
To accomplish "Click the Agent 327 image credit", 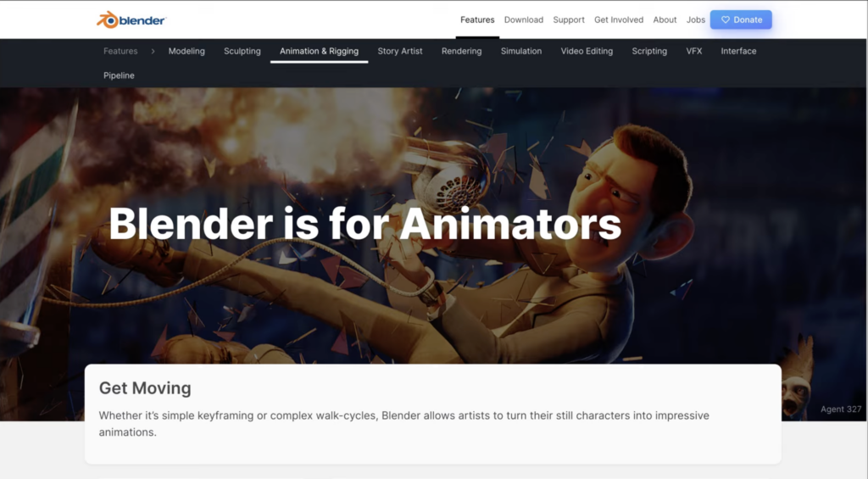I will pos(841,409).
